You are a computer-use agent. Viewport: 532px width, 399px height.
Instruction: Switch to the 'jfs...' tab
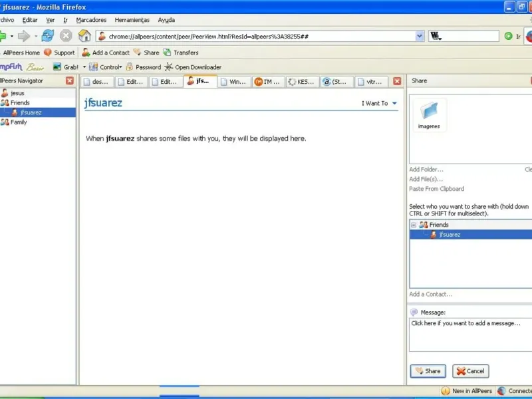click(x=200, y=81)
